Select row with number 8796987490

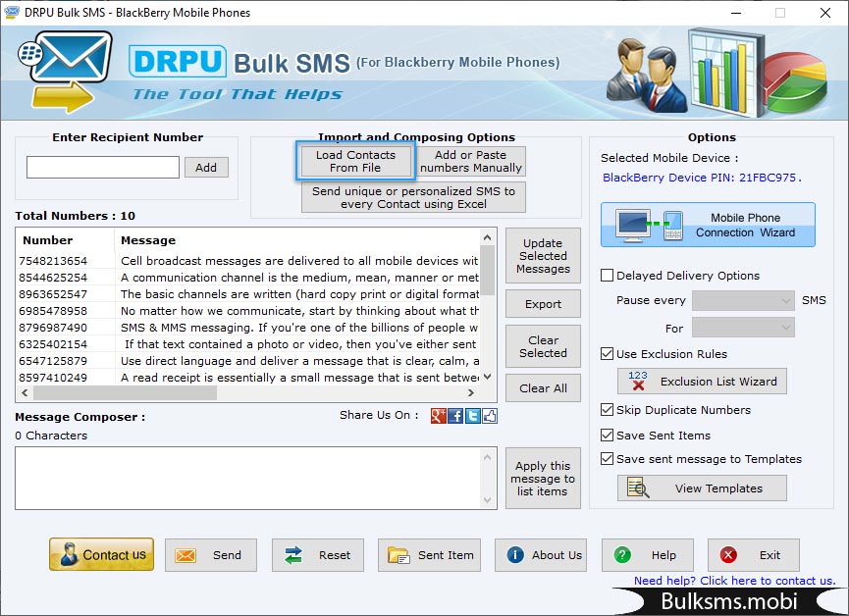[x=248, y=328]
